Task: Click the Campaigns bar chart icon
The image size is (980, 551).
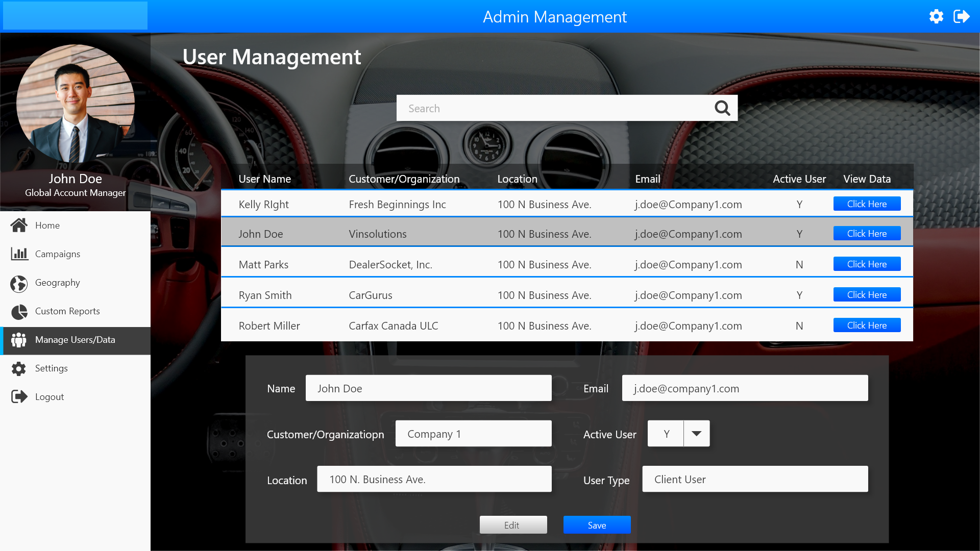Action: coord(19,254)
